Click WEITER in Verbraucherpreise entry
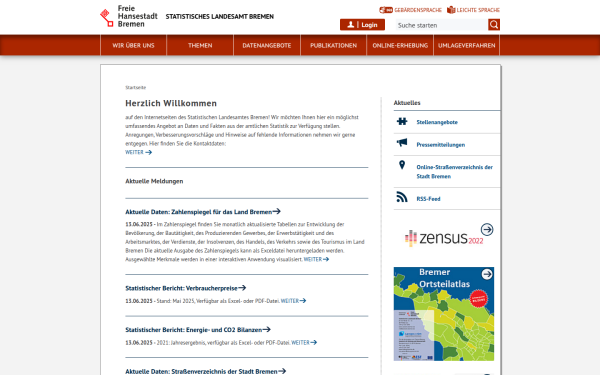600x375 pixels. (293, 301)
